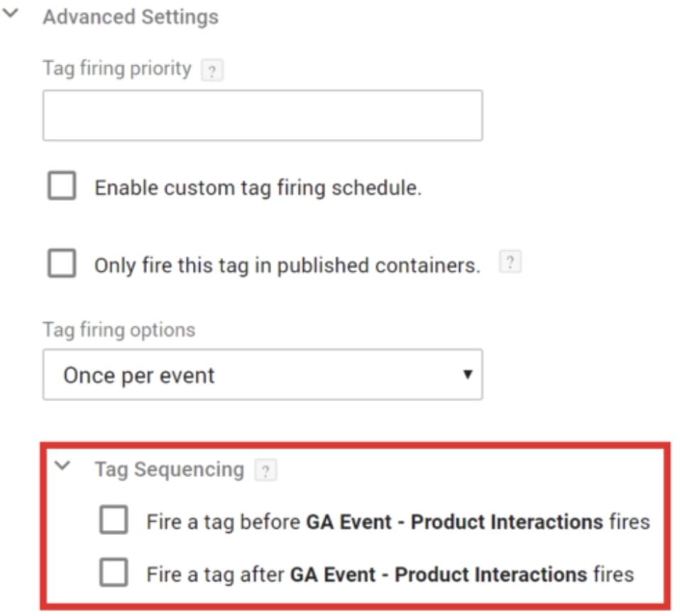Click the Tag firing options label

point(119,330)
